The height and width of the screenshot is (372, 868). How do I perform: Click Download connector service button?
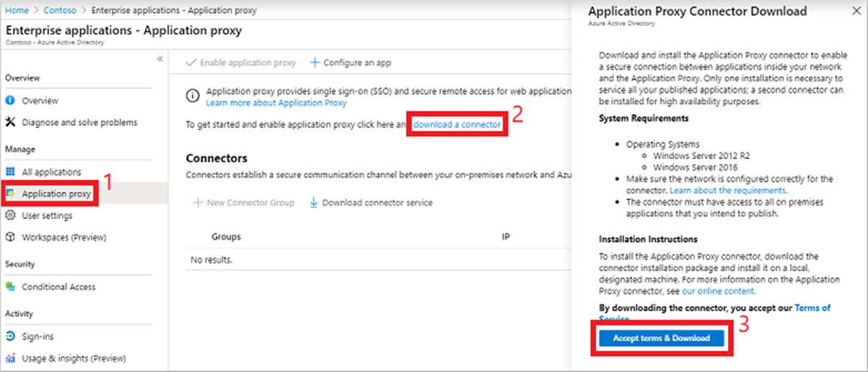point(371,202)
